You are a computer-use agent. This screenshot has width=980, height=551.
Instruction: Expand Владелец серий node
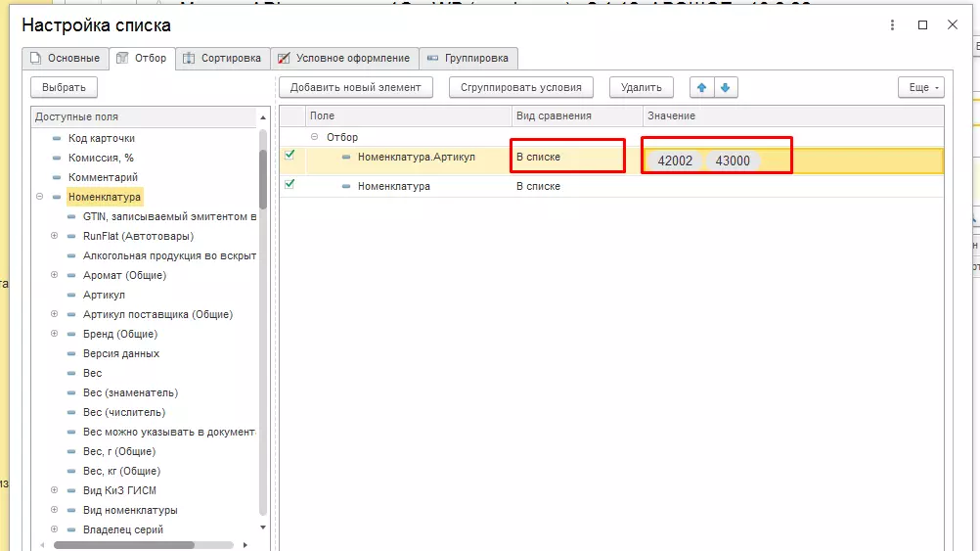(55, 529)
